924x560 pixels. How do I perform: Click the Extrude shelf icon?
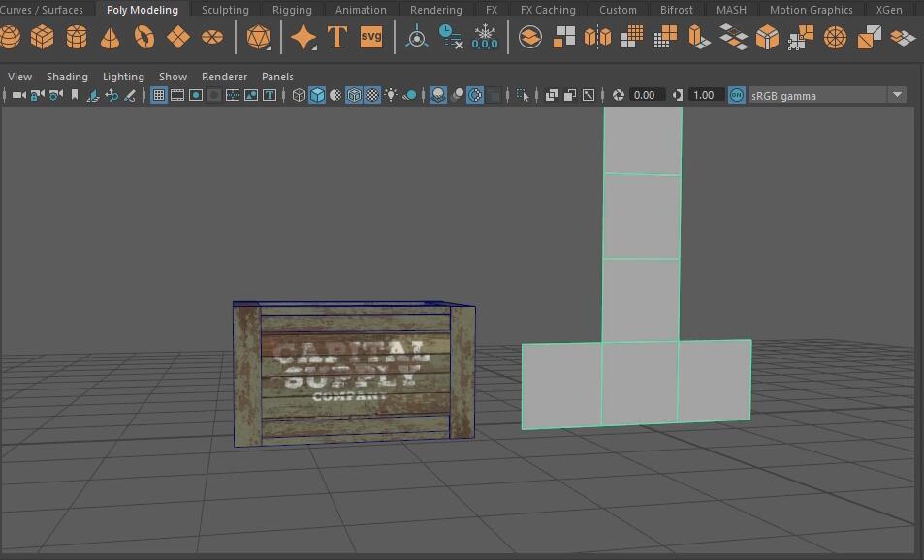click(699, 37)
